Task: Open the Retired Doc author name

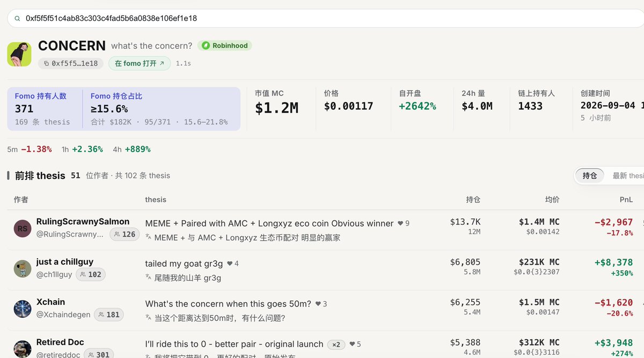Action: click(x=60, y=342)
